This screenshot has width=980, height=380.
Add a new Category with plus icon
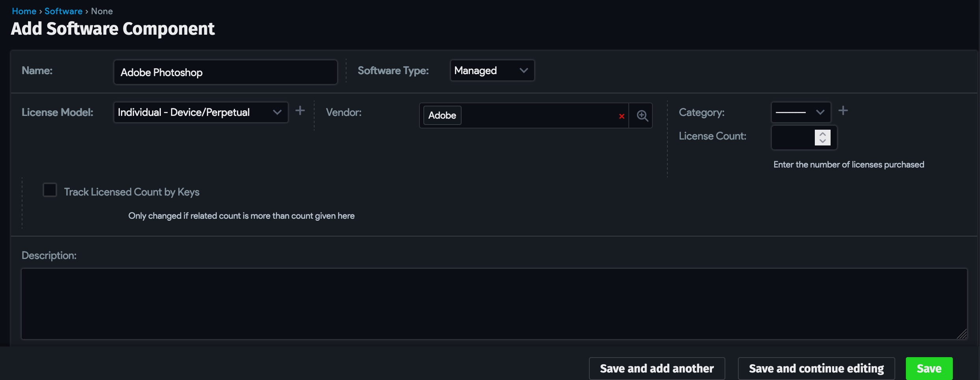coord(843,111)
